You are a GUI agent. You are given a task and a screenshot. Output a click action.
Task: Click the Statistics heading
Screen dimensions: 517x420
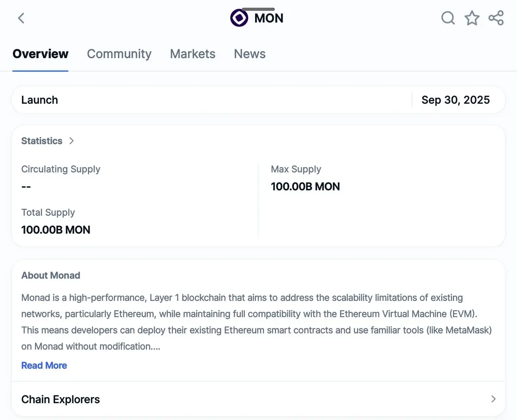(42, 141)
